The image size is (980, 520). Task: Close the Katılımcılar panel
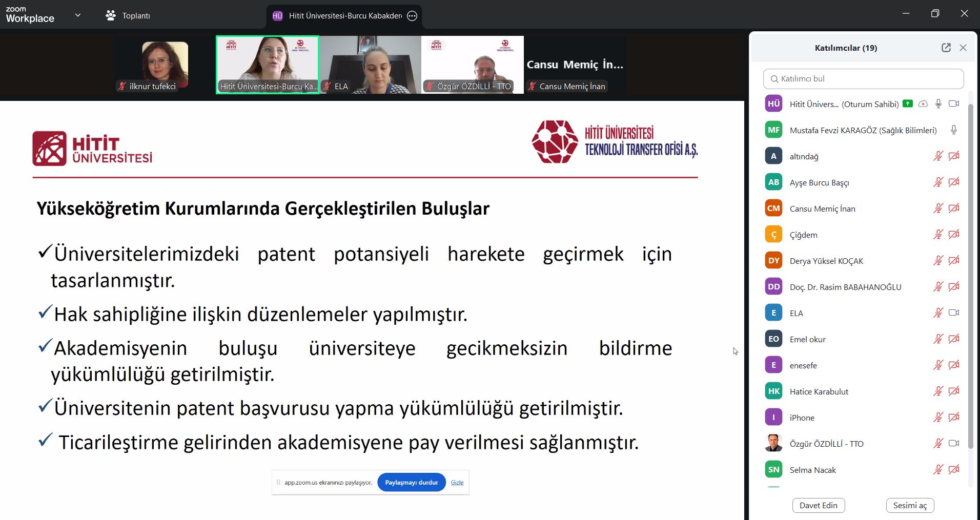pyautogui.click(x=963, y=48)
